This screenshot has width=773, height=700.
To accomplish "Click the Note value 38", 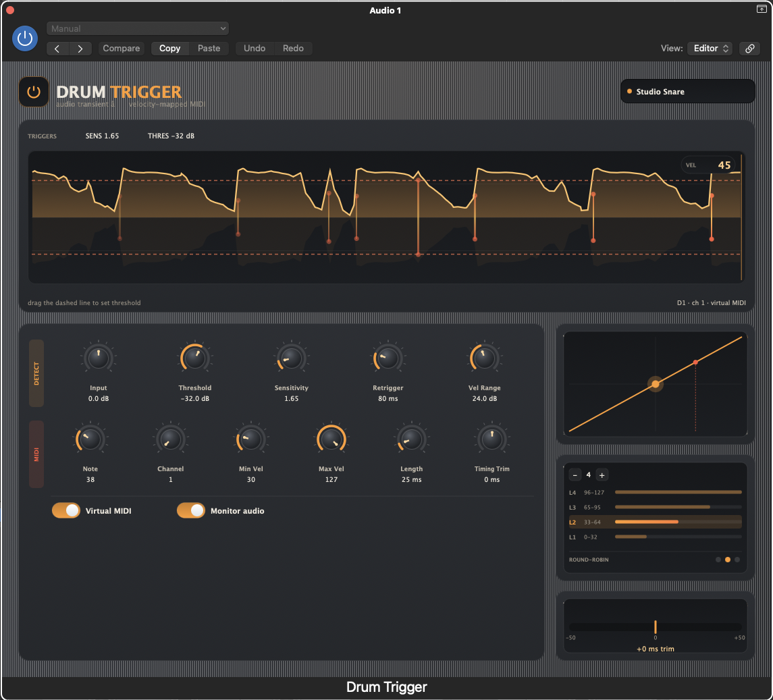I will [x=90, y=480].
